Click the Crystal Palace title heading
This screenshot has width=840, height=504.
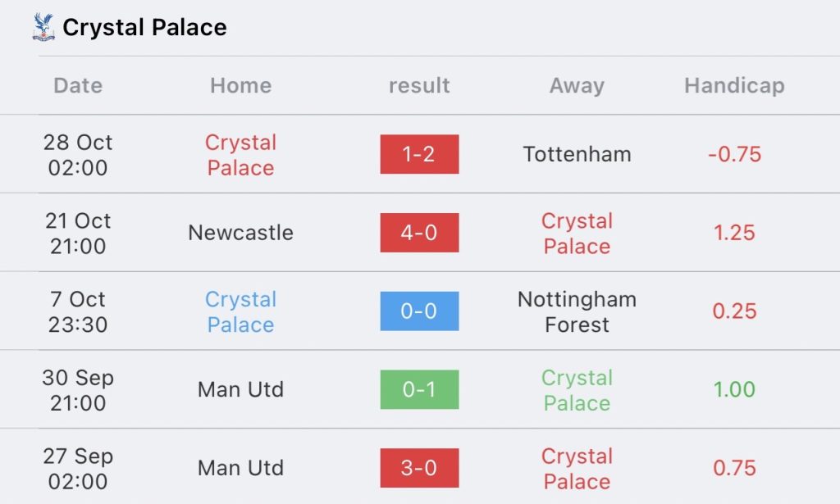[x=144, y=27]
